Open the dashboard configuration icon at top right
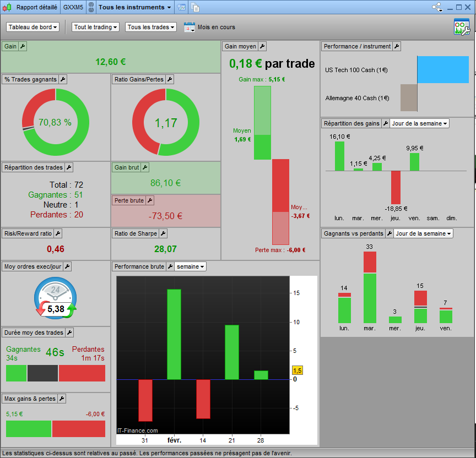Screen dimensions: 476x458 pyautogui.click(x=462, y=27)
